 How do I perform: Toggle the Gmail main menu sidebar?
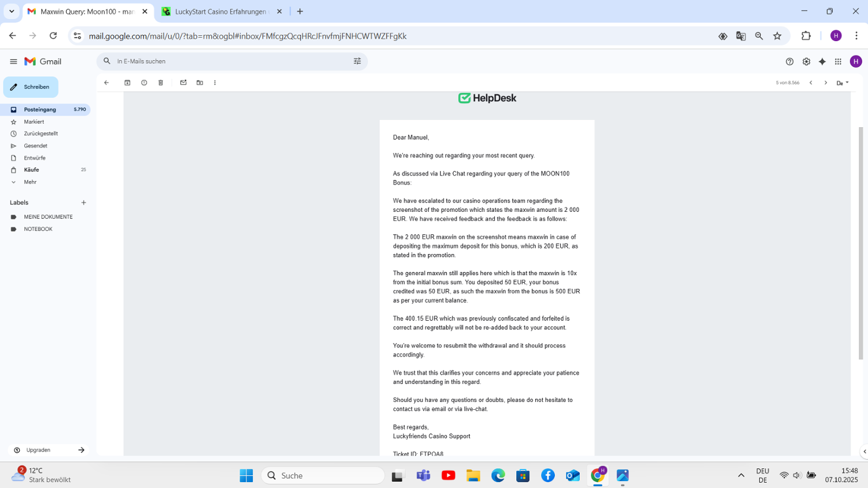tap(13, 61)
